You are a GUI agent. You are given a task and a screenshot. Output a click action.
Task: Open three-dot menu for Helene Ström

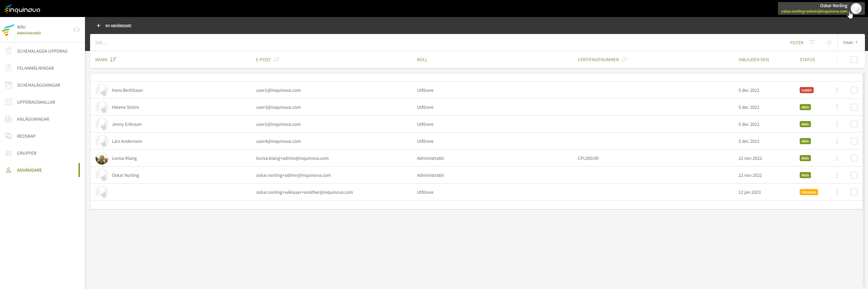(837, 107)
